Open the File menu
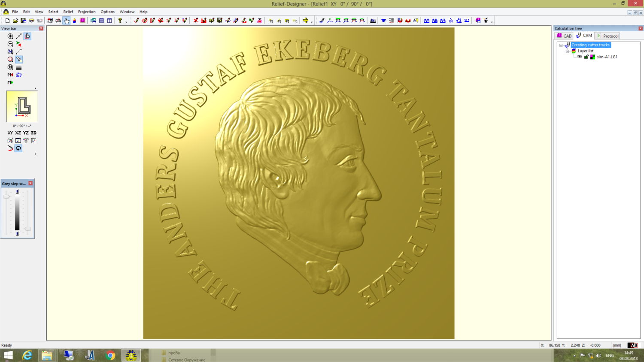The width and height of the screenshot is (644, 362). [15, 12]
